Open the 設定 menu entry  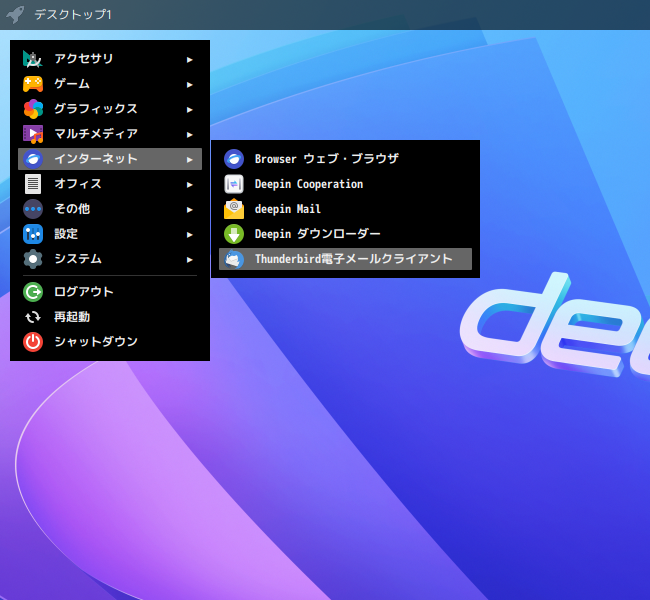[x=110, y=234]
